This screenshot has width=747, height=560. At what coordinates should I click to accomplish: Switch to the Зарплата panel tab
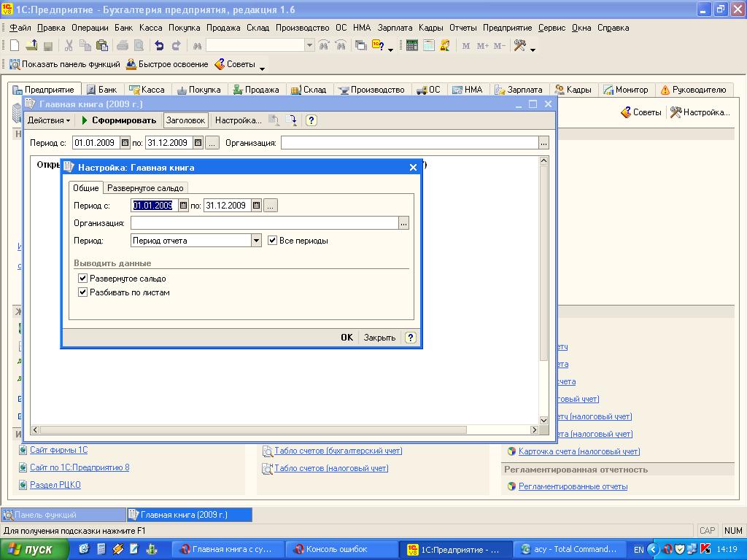tap(519, 90)
